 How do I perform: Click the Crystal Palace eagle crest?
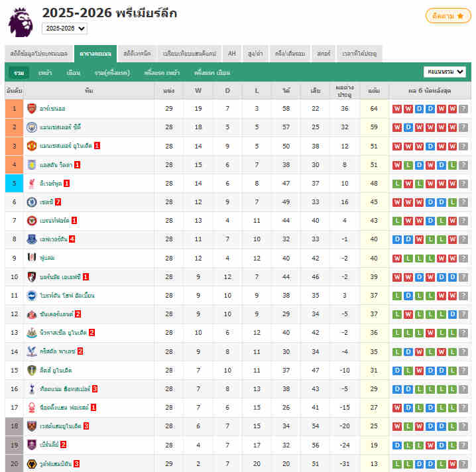(x=32, y=351)
